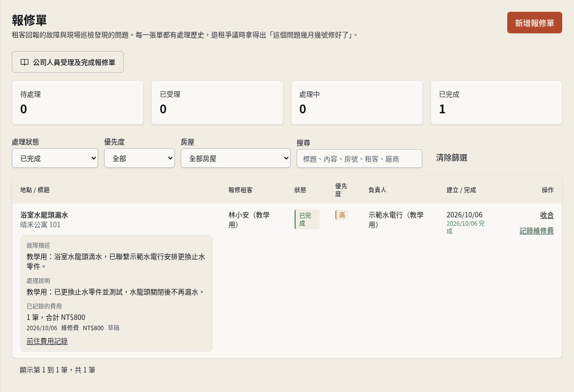Click the 負責人 column header
The height and width of the screenshot is (392, 574).
click(x=378, y=190)
